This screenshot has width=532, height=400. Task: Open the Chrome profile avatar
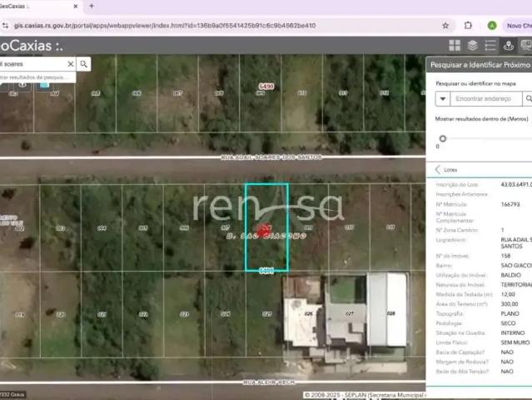point(492,25)
